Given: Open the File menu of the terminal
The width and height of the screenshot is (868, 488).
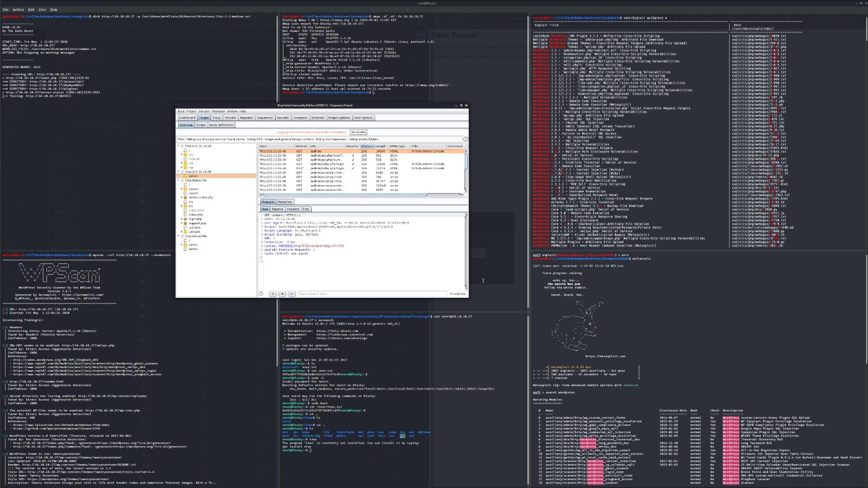Looking at the screenshot, I should point(4,9).
